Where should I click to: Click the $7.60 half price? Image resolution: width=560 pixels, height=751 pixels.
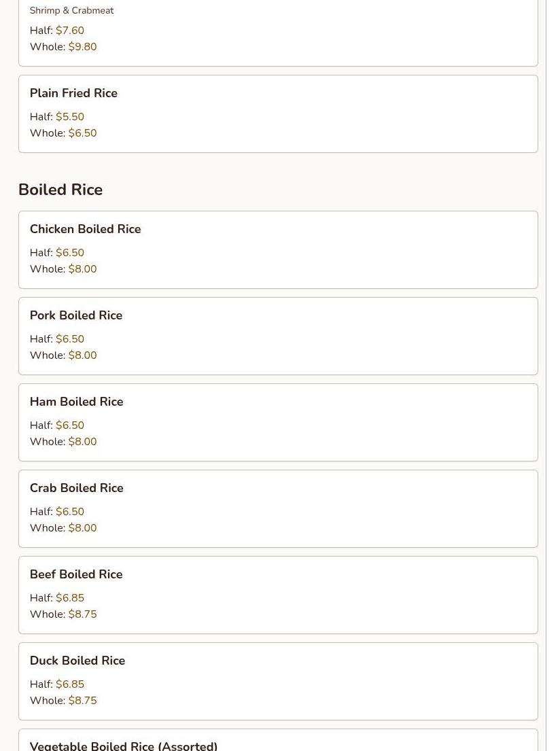(x=70, y=31)
